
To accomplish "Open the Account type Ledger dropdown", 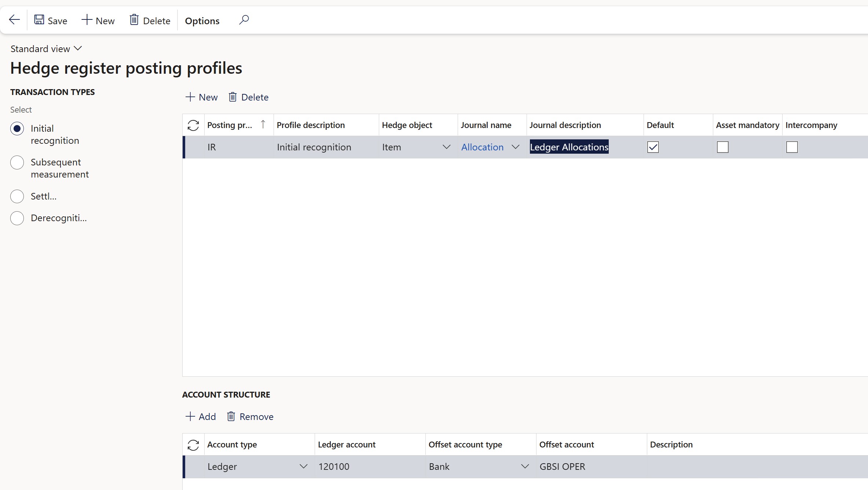I will tap(303, 467).
